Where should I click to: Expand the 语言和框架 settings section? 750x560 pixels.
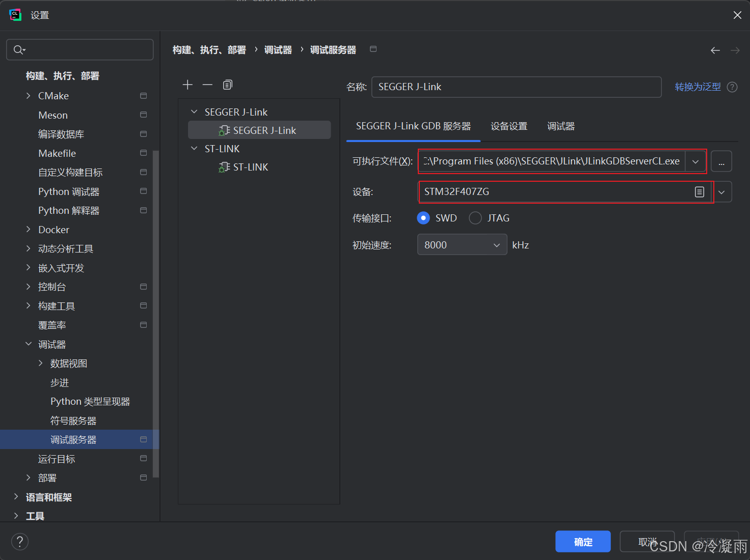tap(16, 497)
